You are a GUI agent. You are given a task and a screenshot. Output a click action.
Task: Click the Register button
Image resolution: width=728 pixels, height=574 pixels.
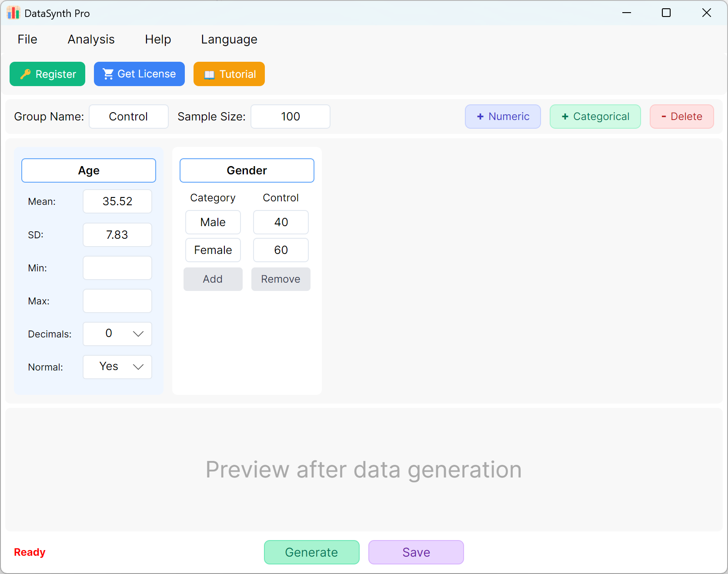[x=47, y=74]
